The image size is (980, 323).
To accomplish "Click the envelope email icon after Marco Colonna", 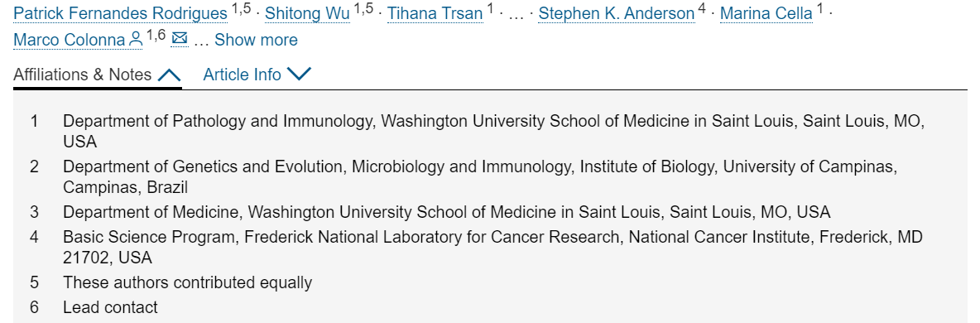I will (180, 39).
